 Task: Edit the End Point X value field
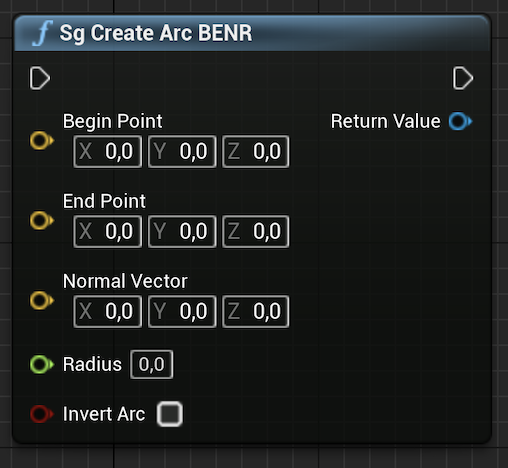click(108, 231)
